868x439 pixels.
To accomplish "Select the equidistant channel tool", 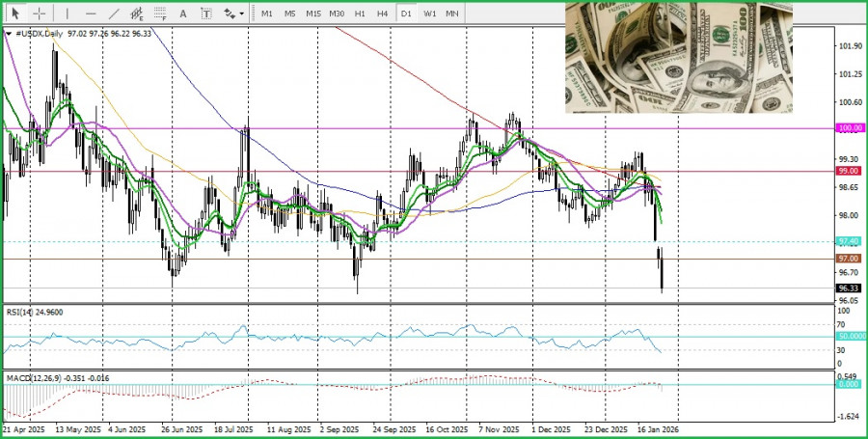I will coord(137,14).
